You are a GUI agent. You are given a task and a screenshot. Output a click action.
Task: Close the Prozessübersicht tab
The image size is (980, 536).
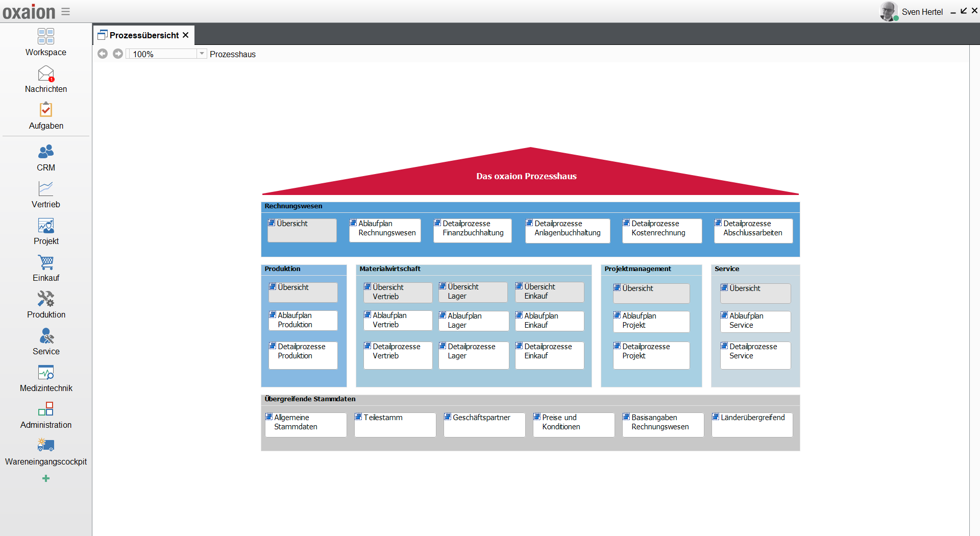pos(186,35)
